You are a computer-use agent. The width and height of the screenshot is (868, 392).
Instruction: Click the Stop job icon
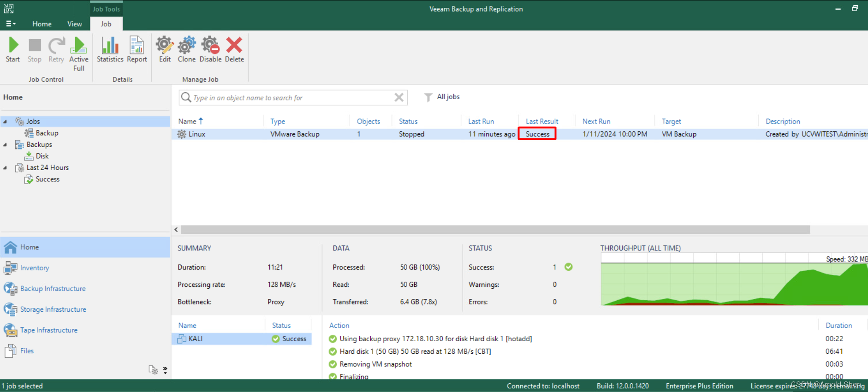point(35,50)
